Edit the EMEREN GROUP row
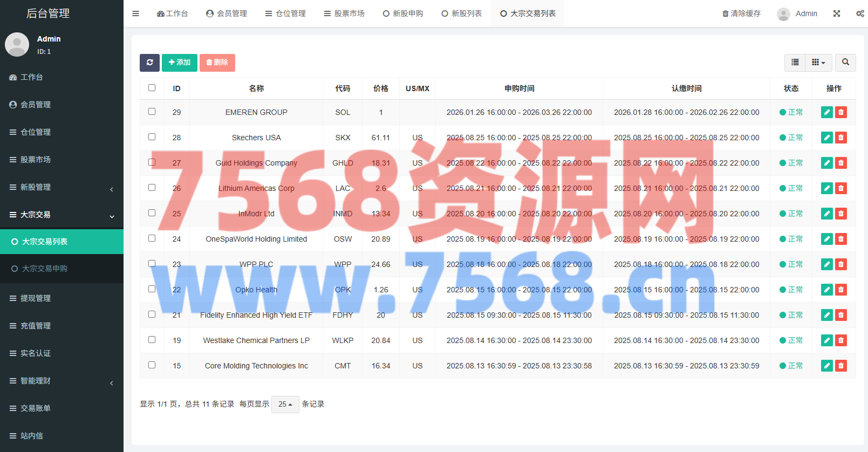The width and height of the screenshot is (868, 452). tap(826, 112)
